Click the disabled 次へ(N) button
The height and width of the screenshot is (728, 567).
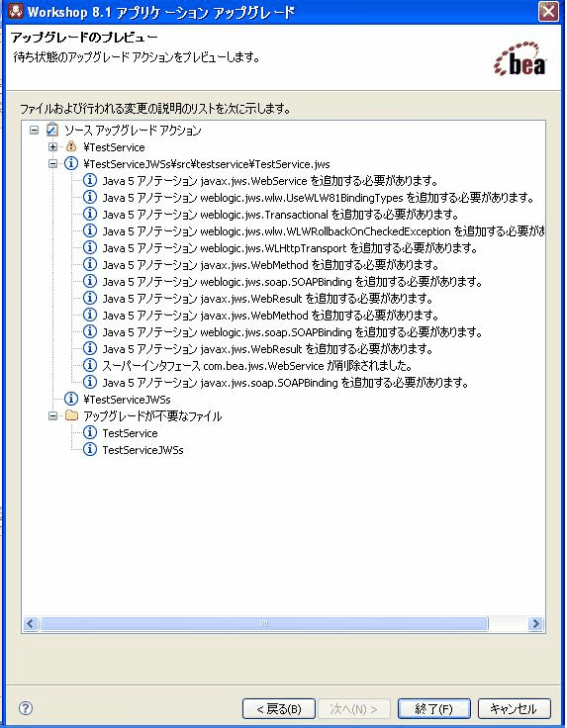354,708
